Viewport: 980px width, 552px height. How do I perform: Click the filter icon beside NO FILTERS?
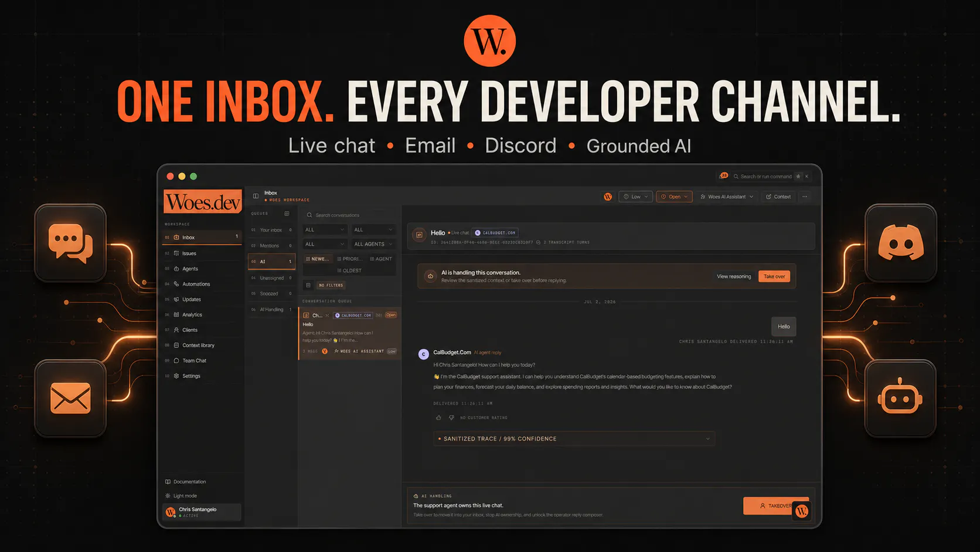(x=308, y=285)
